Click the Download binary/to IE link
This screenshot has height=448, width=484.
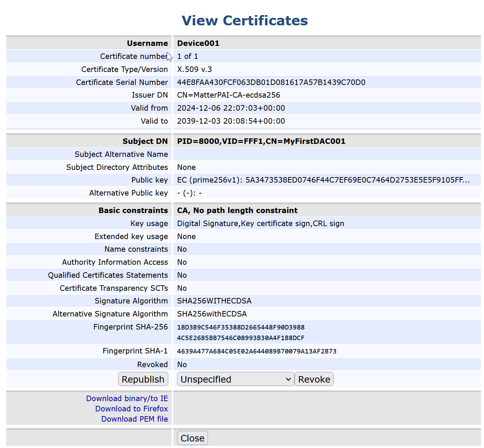127,398
